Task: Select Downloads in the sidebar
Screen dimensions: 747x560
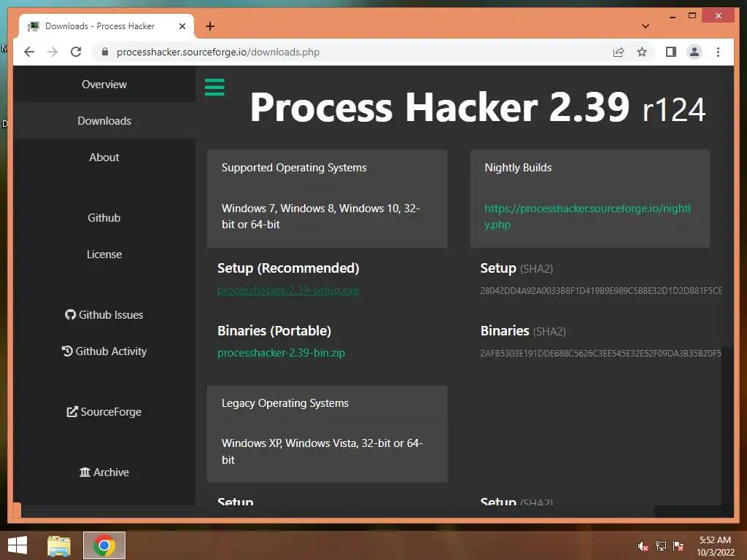Action: pyautogui.click(x=104, y=121)
